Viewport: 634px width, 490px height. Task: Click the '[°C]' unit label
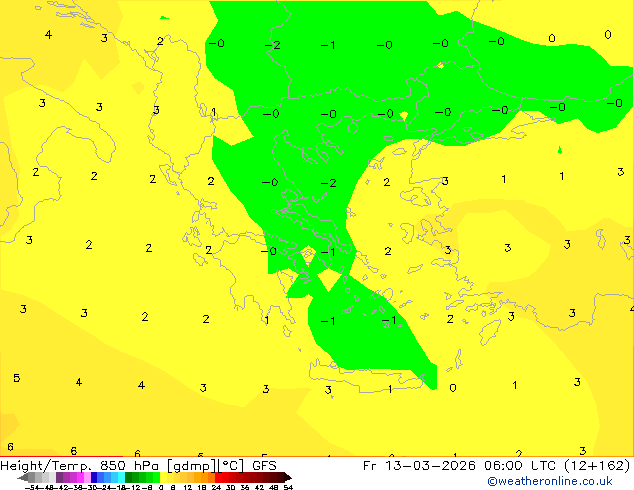click(x=231, y=466)
